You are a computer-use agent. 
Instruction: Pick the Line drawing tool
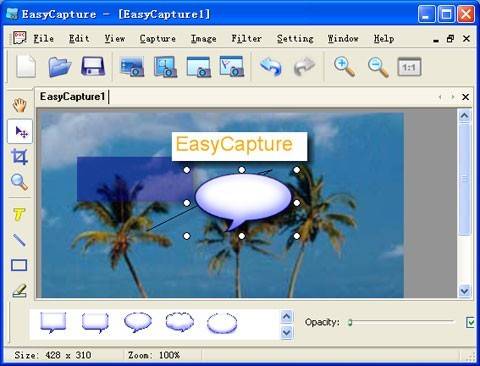click(x=19, y=240)
